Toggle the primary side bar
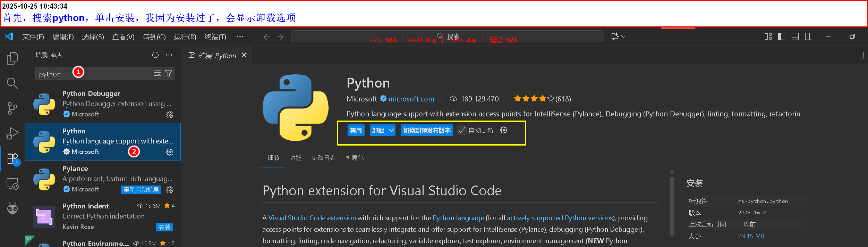868x247 pixels. click(782, 36)
